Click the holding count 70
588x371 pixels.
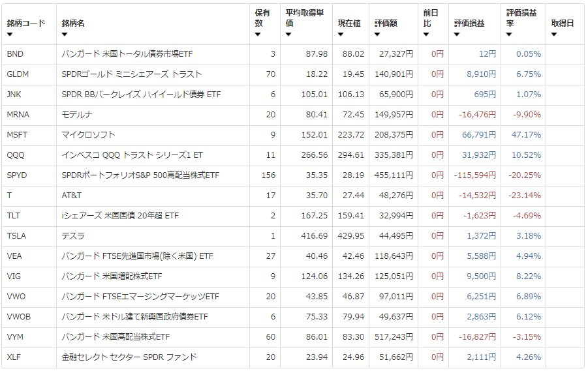(271, 74)
